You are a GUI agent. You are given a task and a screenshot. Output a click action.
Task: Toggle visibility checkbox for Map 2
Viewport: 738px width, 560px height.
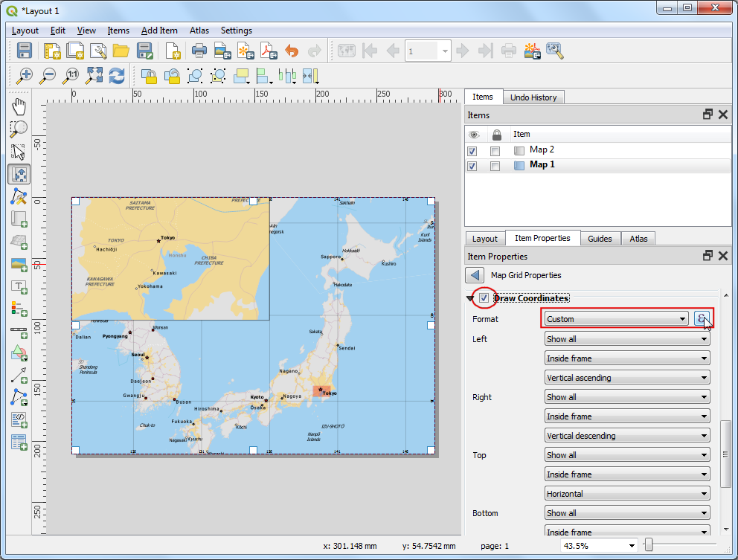pyautogui.click(x=472, y=151)
